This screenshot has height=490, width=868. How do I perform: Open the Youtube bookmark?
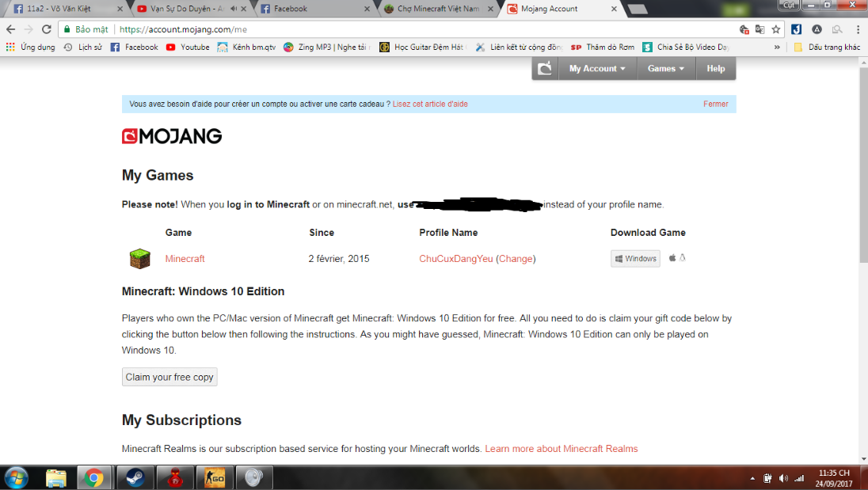point(188,47)
